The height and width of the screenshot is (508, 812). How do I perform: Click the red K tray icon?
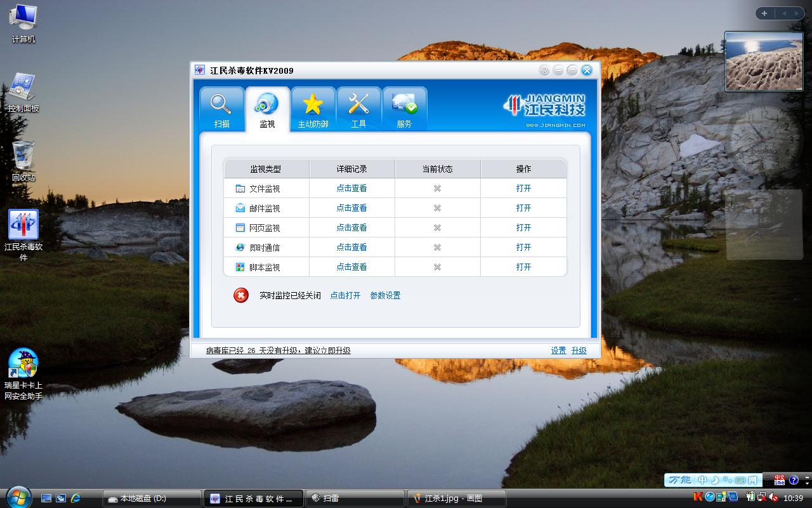698,497
